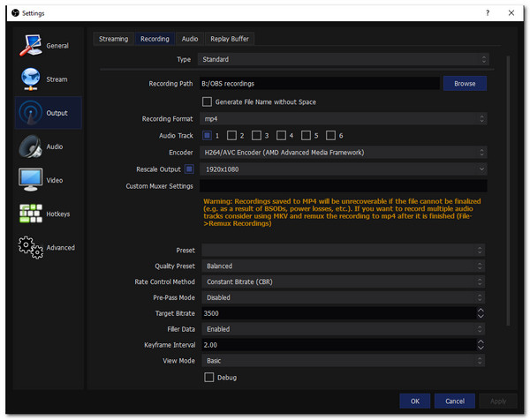Check audio track 3
The height and width of the screenshot is (420, 530).
click(256, 135)
